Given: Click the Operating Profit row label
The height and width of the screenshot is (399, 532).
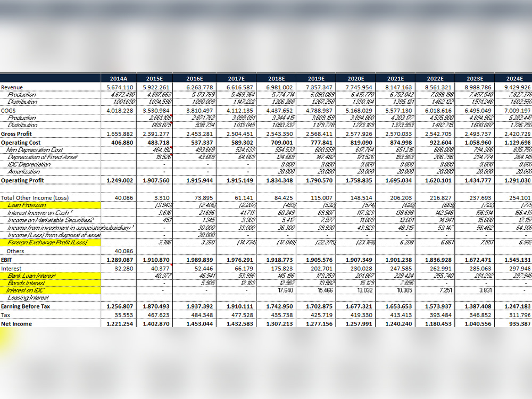Looking at the screenshot, I should tap(22, 180).
